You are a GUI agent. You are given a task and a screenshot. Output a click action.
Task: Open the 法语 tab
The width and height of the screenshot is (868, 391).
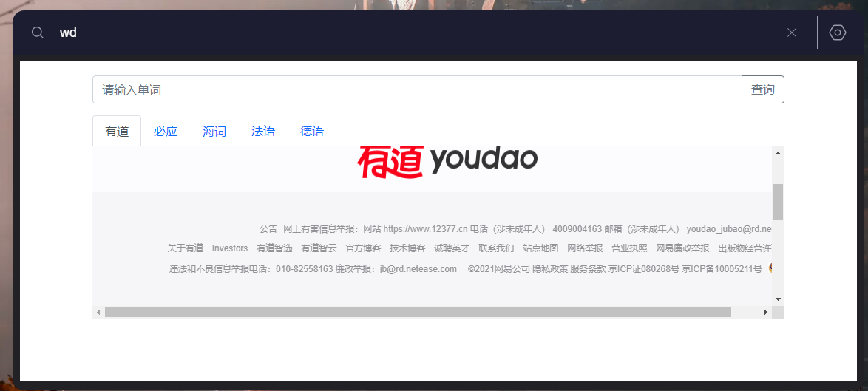[263, 131]
